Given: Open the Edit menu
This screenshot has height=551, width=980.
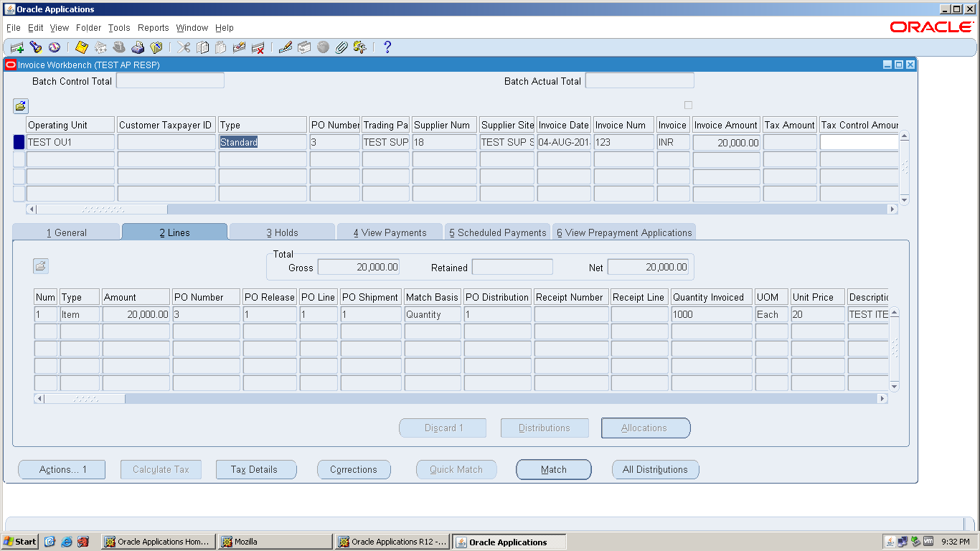Looking at the screenshot, I should tap(36, 28).
